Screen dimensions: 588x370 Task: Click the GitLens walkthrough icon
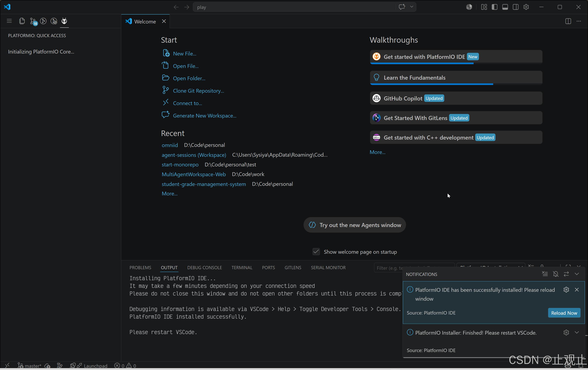click(376, 118)
